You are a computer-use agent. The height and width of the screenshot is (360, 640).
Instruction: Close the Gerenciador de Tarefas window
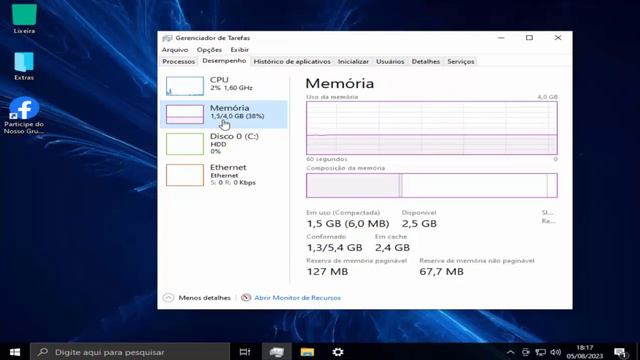coord(558,38)
